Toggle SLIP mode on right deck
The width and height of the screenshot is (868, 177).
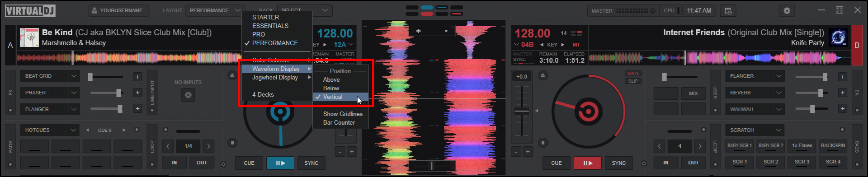point(633,81)
